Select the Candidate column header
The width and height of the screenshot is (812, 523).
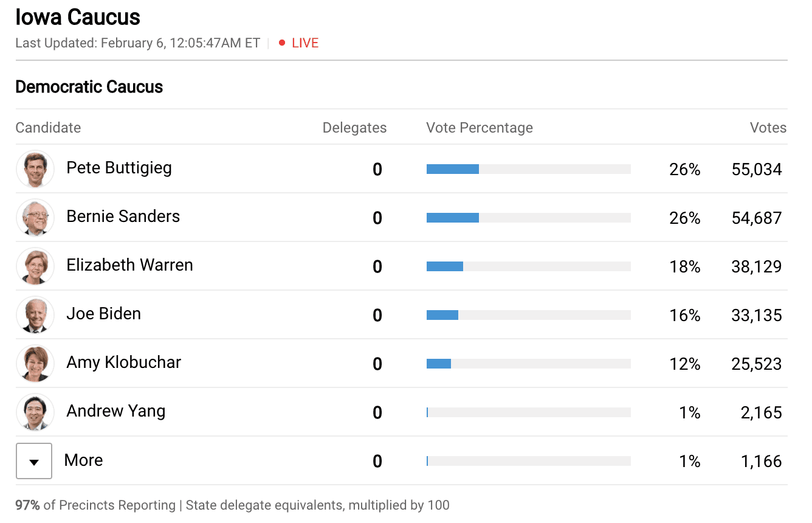(x=48, y=128)
